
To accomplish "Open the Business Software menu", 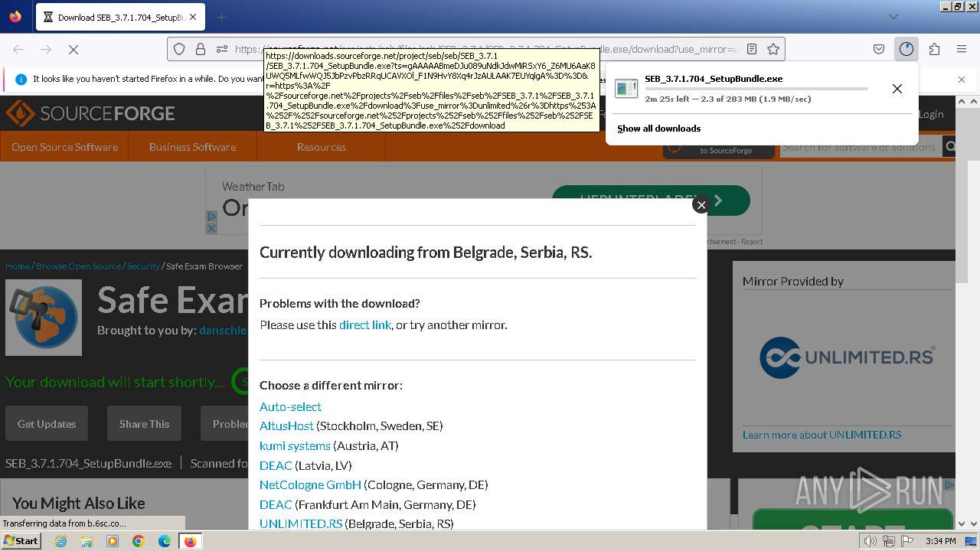I will point(192,147).
